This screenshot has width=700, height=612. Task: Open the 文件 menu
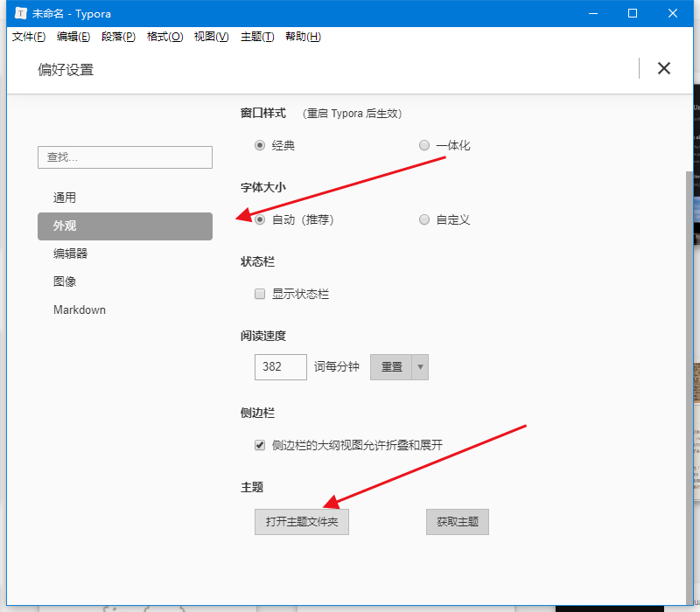pos(28,37)
